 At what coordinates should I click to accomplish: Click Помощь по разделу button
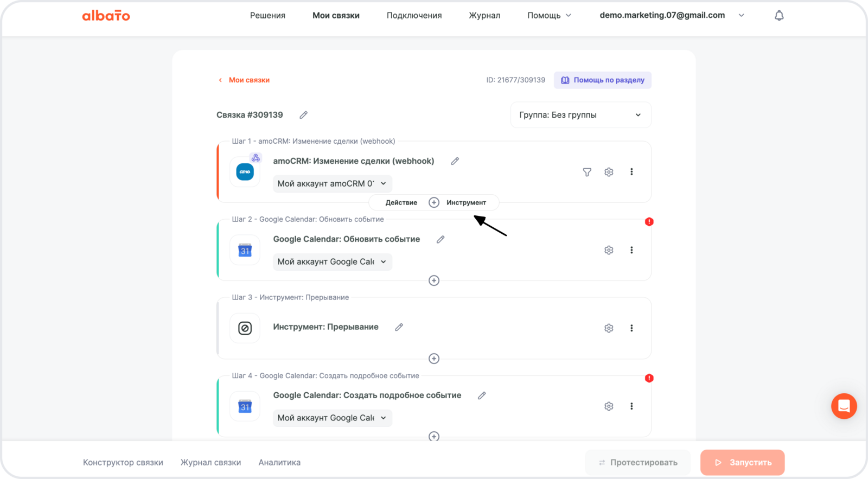(x=603, y=80)
